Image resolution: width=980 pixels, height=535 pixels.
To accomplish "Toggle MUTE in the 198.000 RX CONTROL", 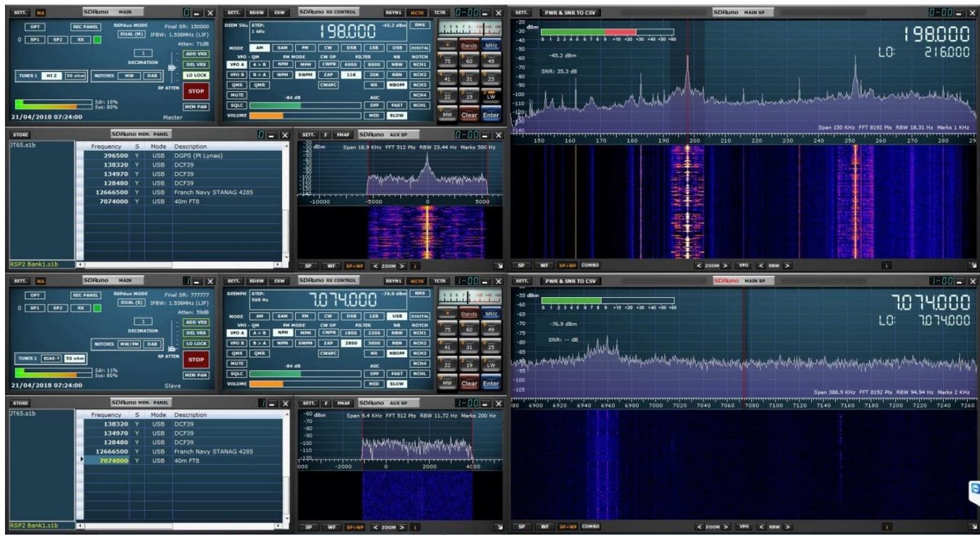I will coord(236,95).
